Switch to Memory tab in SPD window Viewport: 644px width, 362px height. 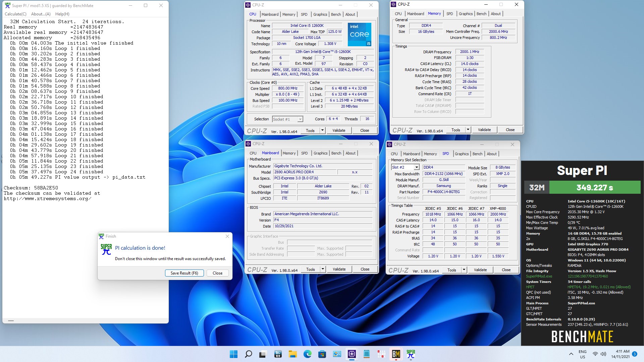(430, 154)
